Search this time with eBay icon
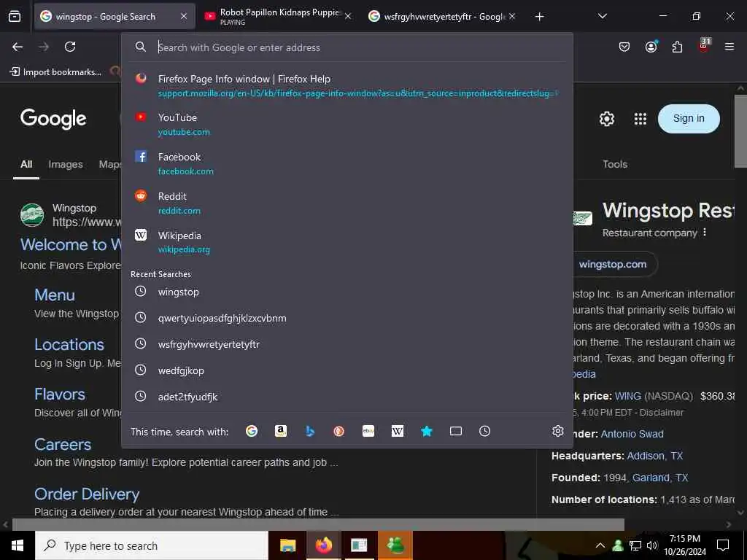The height and width of the screenshot is (560, 747). click(x=368, y=432)
